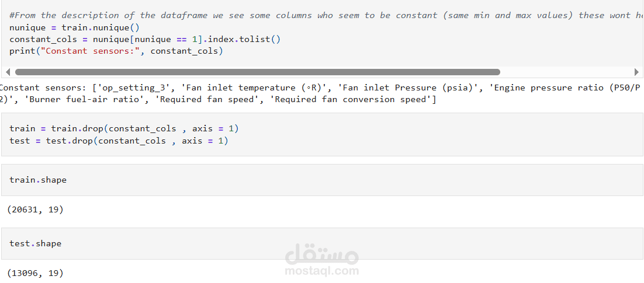Click the empty scrollbar track right of thumb

tap(567, 72)
